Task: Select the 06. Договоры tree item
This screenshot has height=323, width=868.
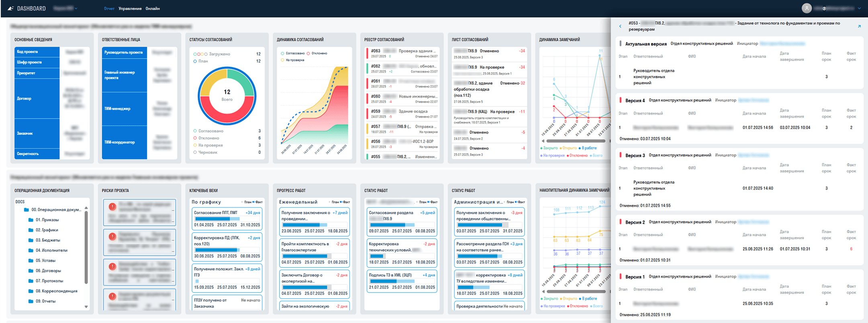Action: click(x=48, y=271)
